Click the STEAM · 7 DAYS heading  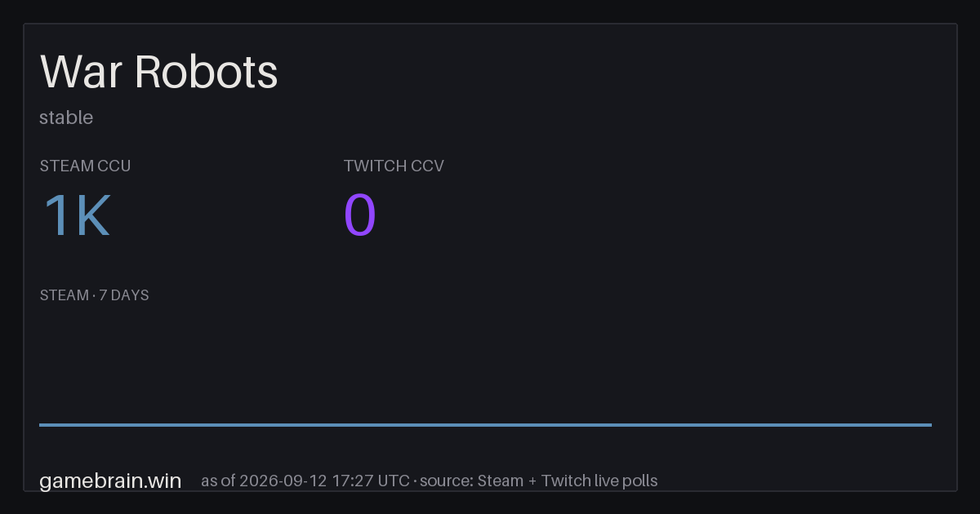click(x=94, y=295)
